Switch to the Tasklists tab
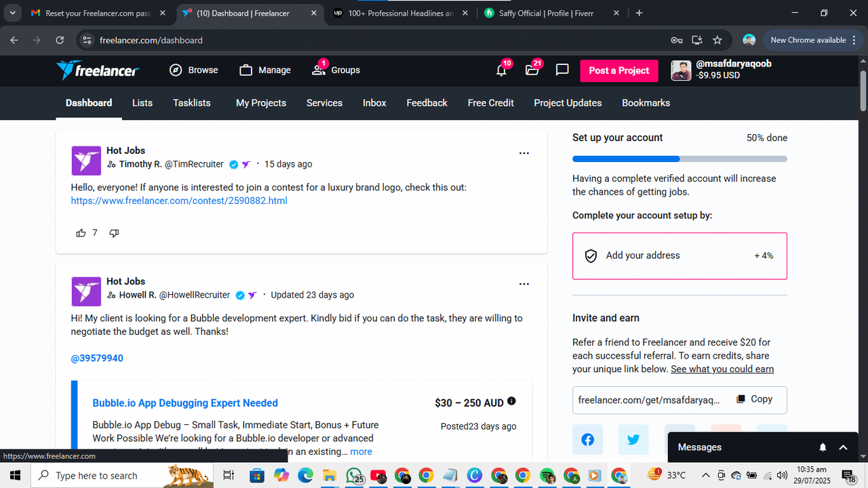The width and height of the screenshot is (868, 488). coord(192,103)
